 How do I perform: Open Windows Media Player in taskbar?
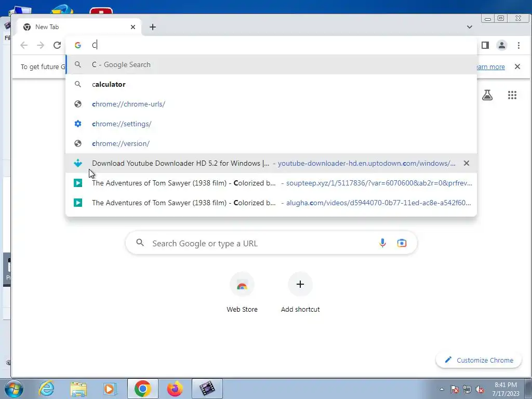tap(110, 389)
